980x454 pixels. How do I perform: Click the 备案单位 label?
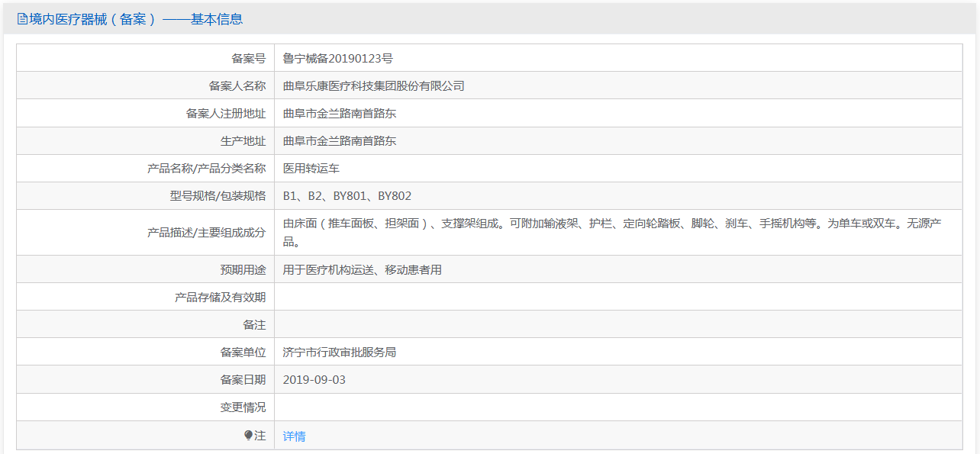point(243,352)
